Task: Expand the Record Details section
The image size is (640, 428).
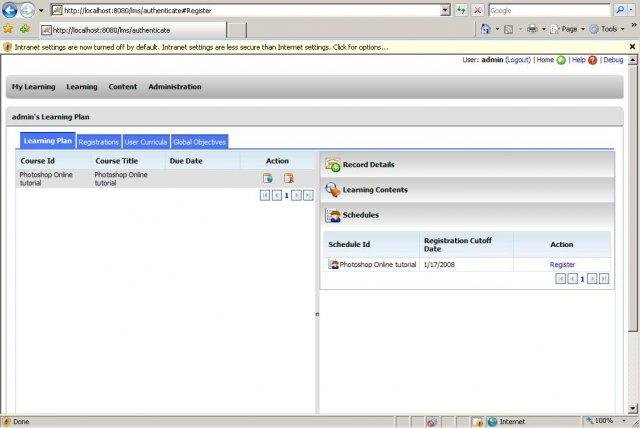Action: (x=467, y=165)
